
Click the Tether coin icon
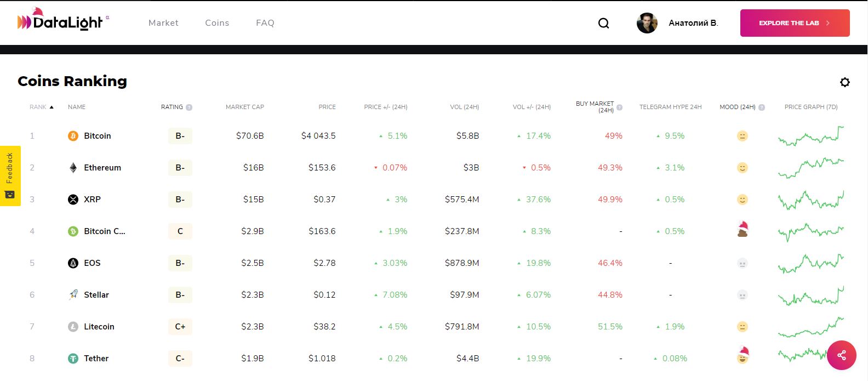point(73,359)
